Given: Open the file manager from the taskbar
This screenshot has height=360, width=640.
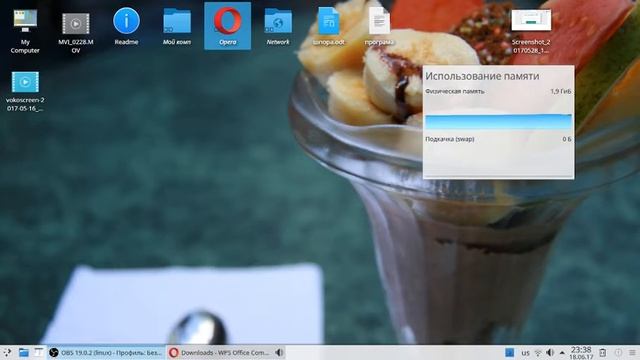Looking at the screenshot, I should tap(24, 353).
